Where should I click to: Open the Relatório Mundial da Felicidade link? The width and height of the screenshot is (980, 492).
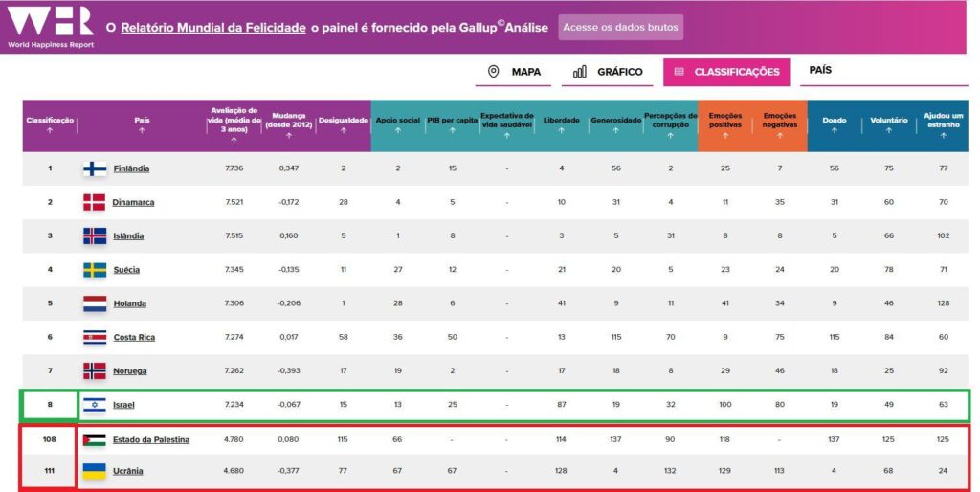pyautogui.click(x=213, y=28)
